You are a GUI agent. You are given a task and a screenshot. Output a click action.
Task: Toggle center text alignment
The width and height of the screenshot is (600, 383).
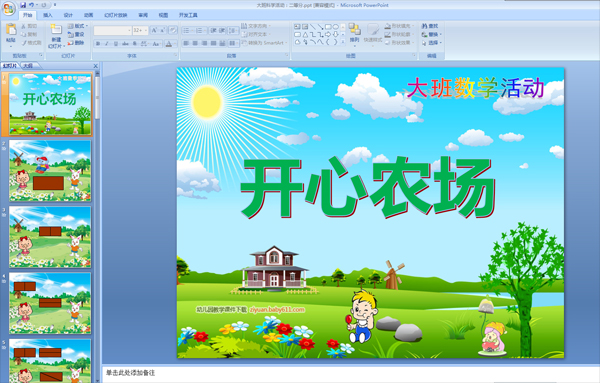coord(195,43)
